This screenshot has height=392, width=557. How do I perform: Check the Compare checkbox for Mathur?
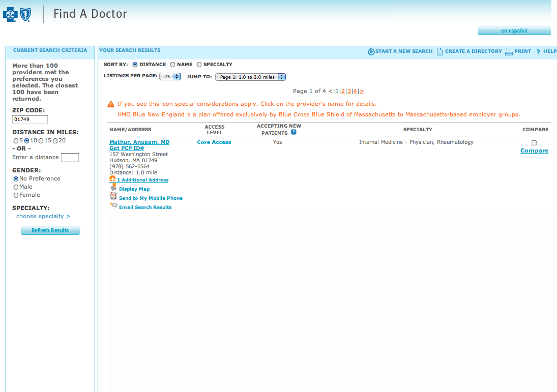point(534,143)
